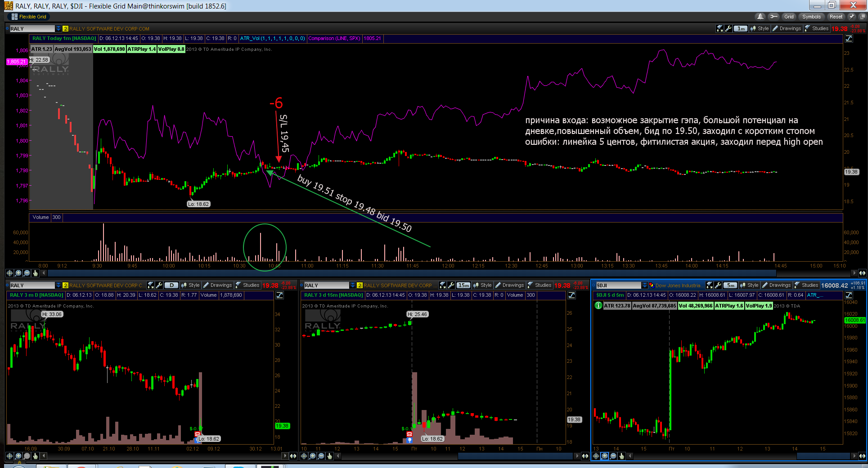Click the $DJI symbol input field
This screenshot has width=868, height=468.
pos(619,285)
